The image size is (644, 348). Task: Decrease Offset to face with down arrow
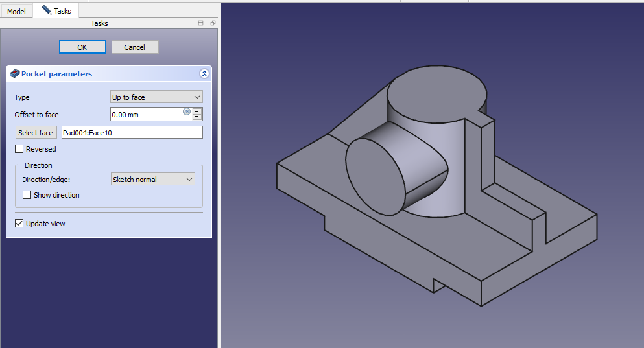197,117
